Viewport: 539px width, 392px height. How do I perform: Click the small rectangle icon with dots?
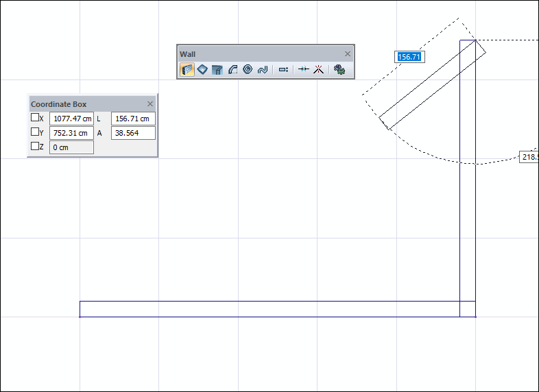click(283, 69)
